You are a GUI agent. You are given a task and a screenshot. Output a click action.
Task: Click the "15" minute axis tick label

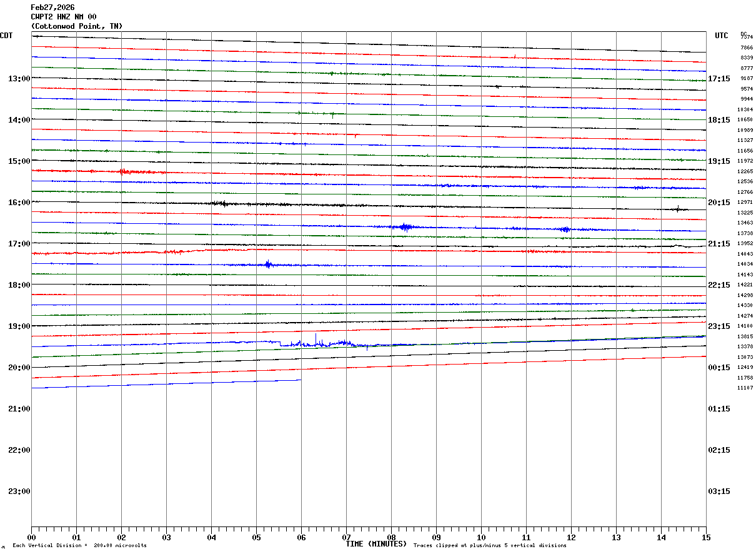(706, 537)
